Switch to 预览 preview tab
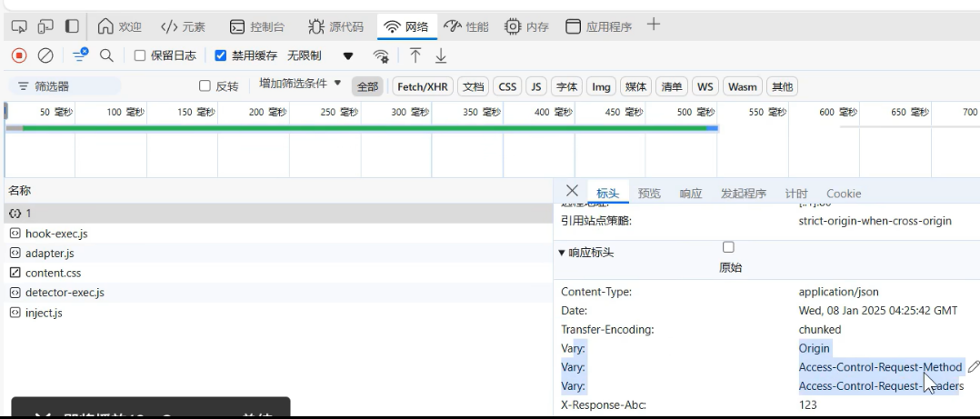The height and width of the screenshot is (419, 980). (x=649, y=193)
